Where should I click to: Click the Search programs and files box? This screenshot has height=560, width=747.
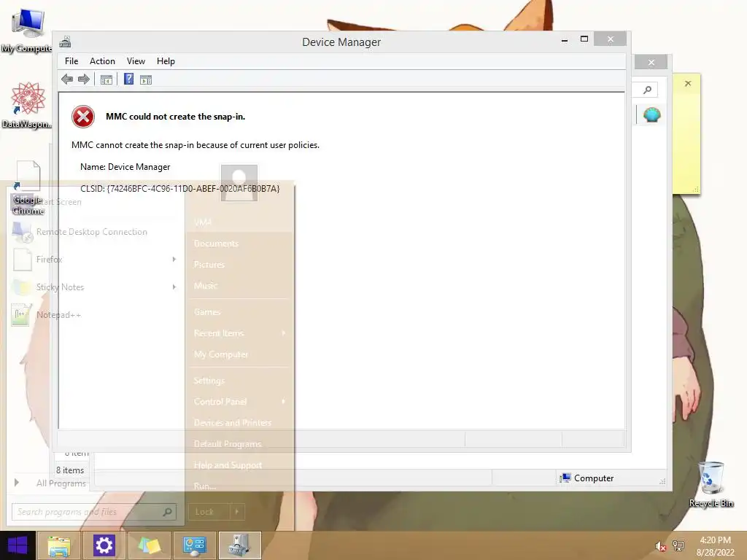click(x=94, y=512)
